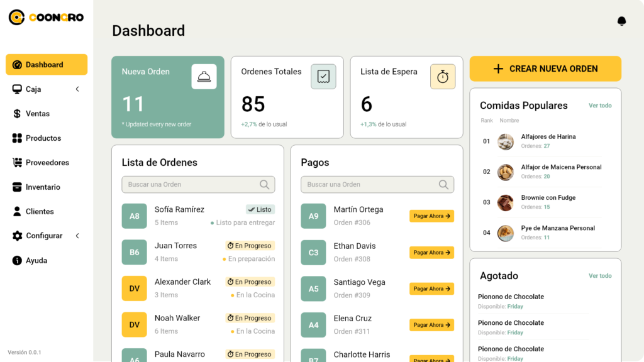644x362 pixels.
Task: Click the cloche icon on Nueva Orden card
Action: click(x=204, y=77)
